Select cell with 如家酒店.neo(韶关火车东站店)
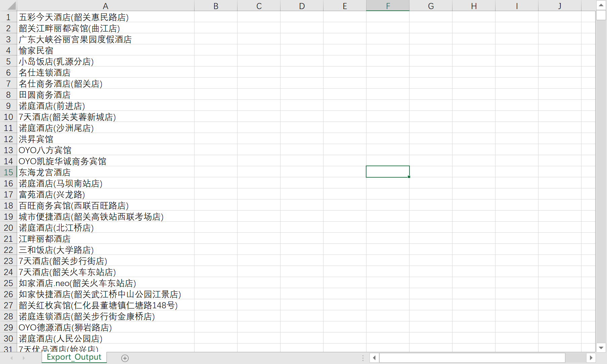 (105, 283)
